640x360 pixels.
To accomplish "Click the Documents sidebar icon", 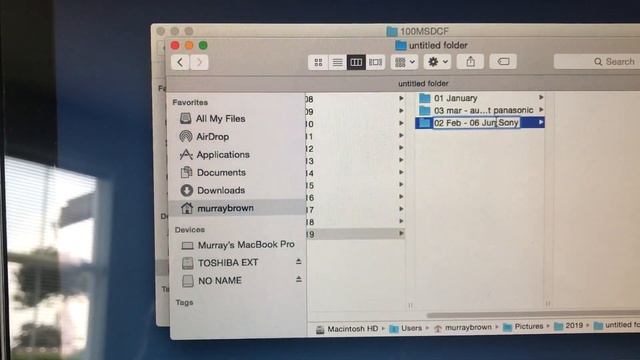I will coord(187,172).
